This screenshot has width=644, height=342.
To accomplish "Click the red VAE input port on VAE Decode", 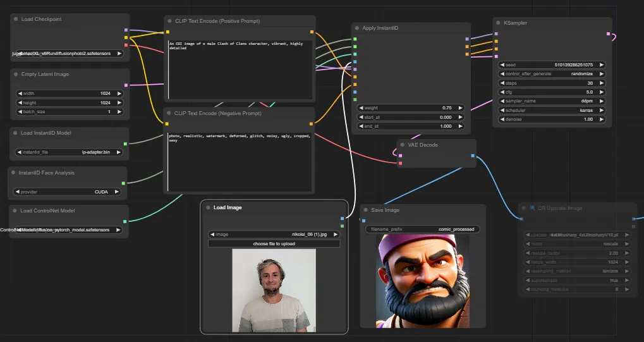I will coord(401,163).
